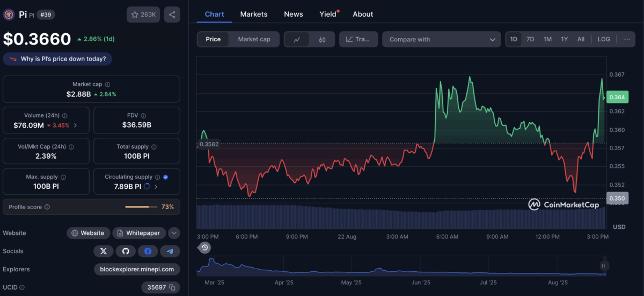The height and width of the screenshot is (296, 644).
Task: Switch to line chart view icon
Action: [x=297, y=39]
